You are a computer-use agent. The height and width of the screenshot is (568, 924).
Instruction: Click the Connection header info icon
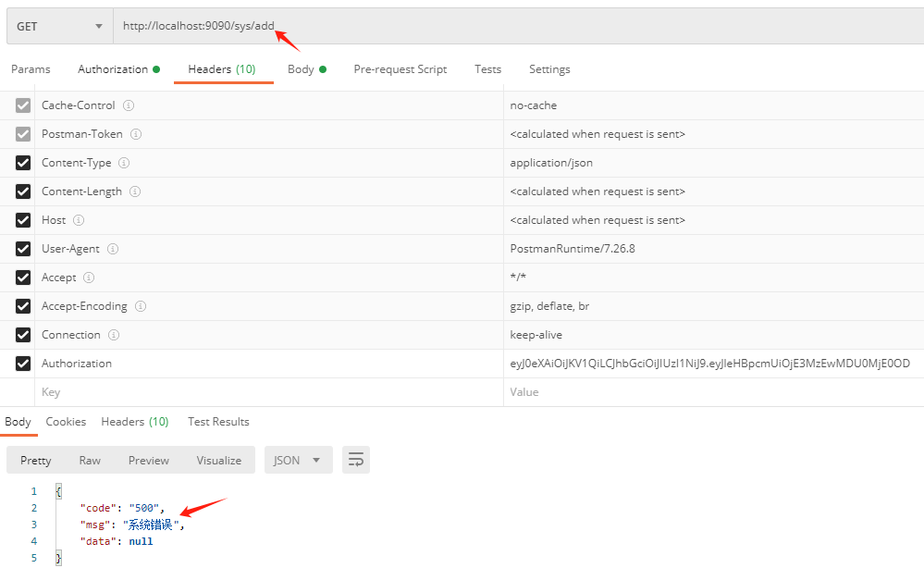tap(114, 335)
